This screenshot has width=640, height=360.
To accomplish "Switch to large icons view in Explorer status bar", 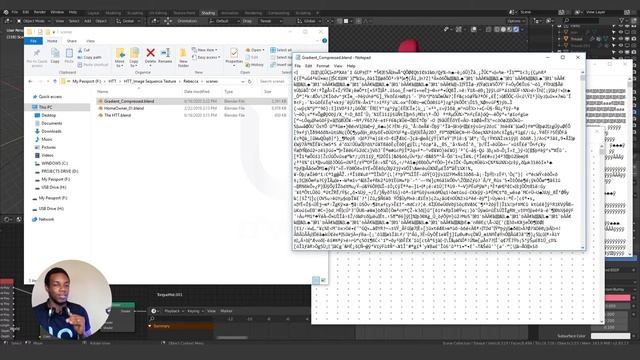I will pos(323,280).
